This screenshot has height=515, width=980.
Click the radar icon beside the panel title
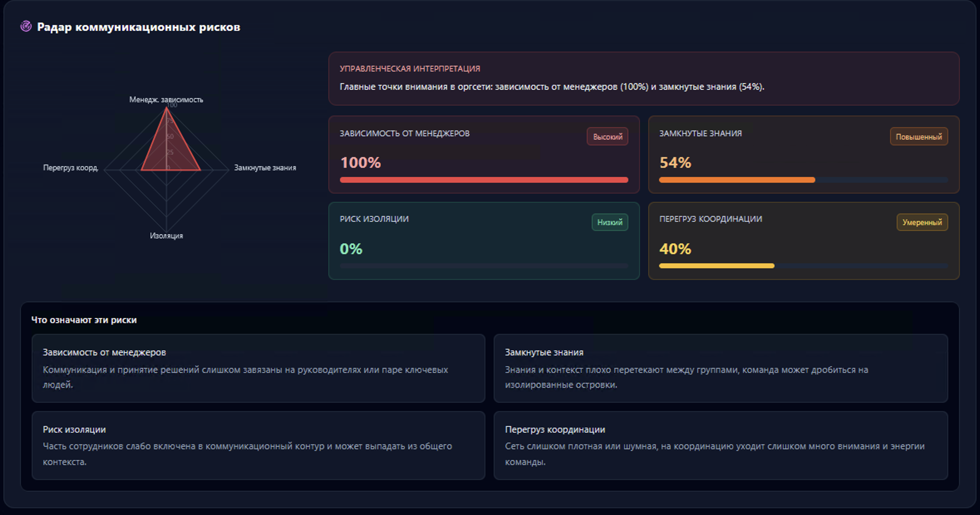click(26, 27)
